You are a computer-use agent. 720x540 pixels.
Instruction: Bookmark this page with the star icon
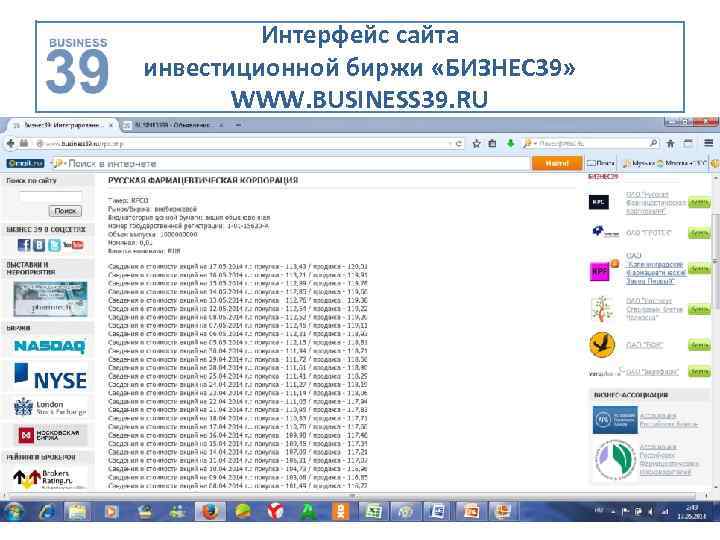[476, 144]
